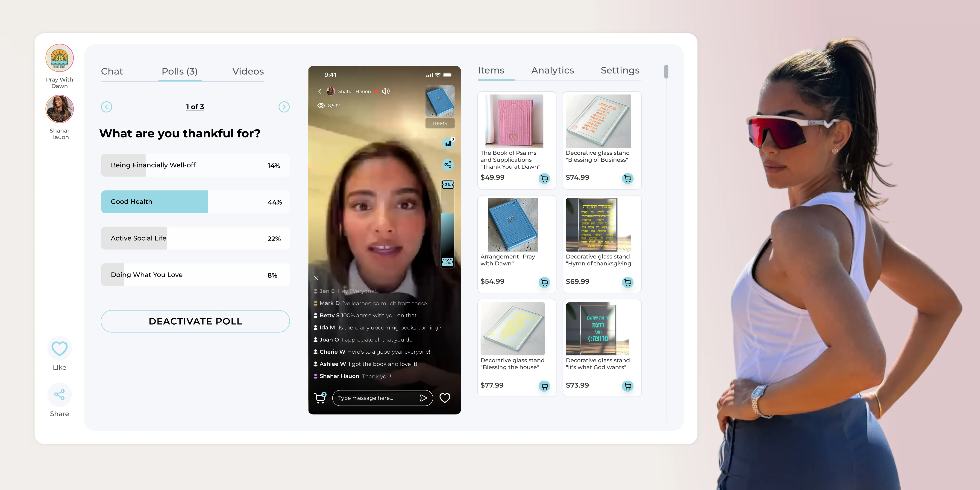Add Book of Psalms to cart

[x=544, y=179]
